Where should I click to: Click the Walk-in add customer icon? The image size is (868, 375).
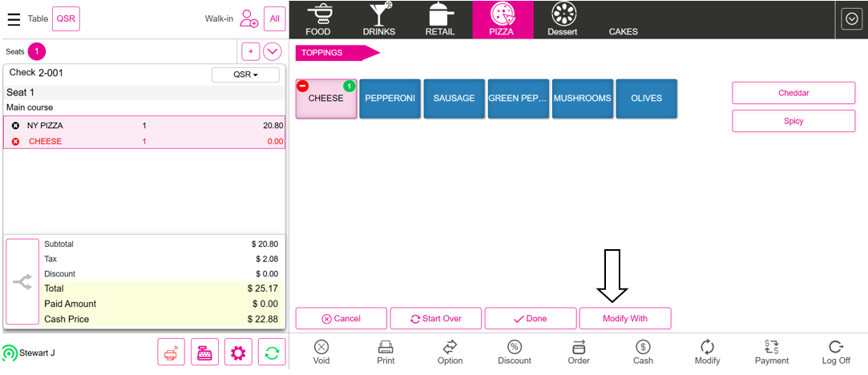pos(248,18)
